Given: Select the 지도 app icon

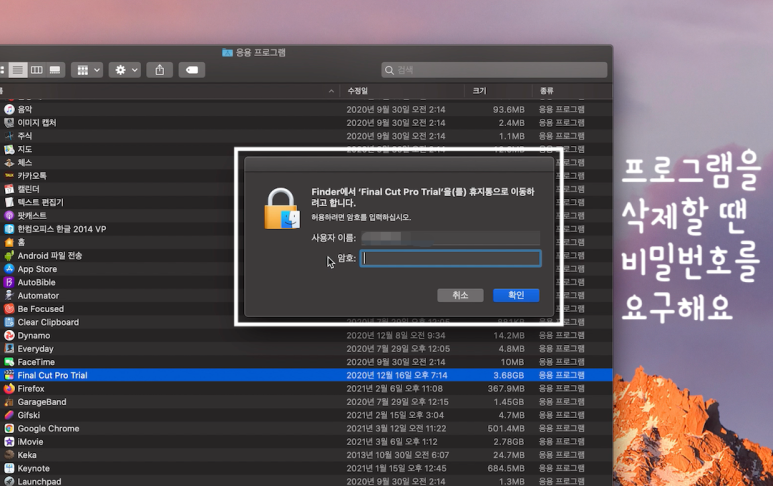Looking at the screenshot, I should point(9,149).
